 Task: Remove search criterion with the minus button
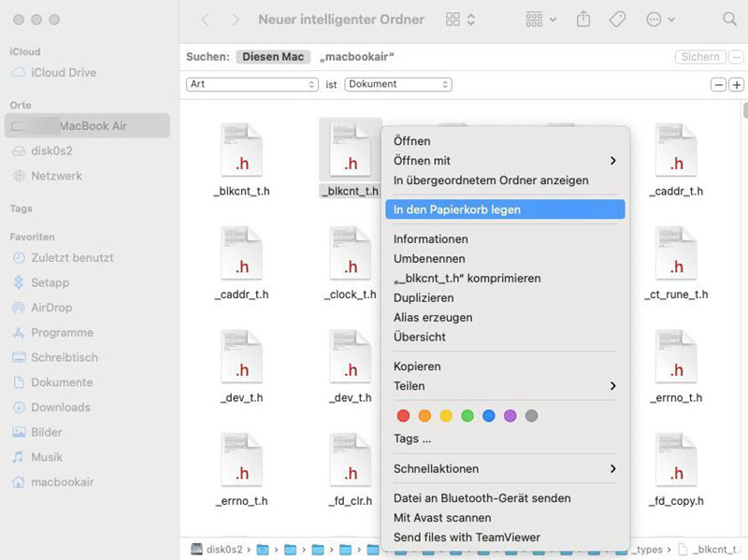(x=718, y=85)
